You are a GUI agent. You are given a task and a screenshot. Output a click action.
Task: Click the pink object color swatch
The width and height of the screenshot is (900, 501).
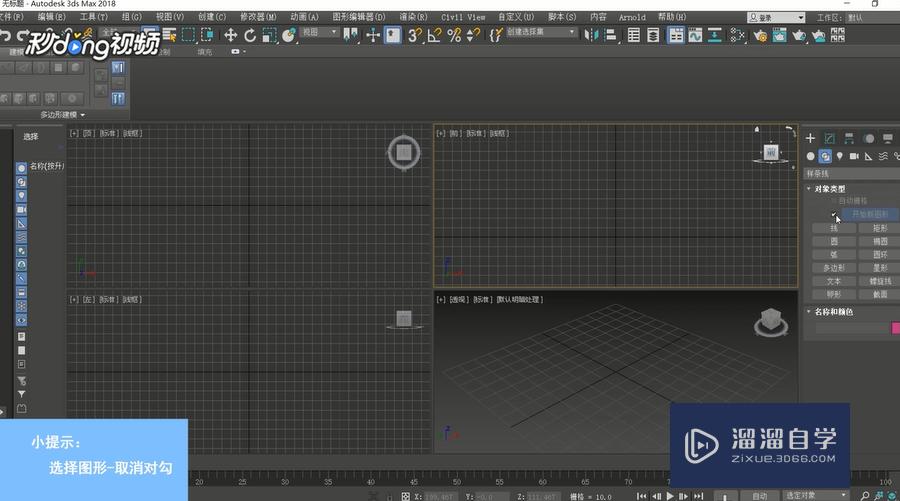coord(895,328)
